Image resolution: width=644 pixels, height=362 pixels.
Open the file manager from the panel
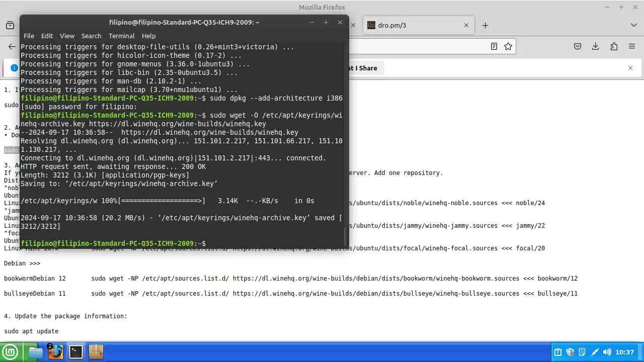[x=35, y=352]
